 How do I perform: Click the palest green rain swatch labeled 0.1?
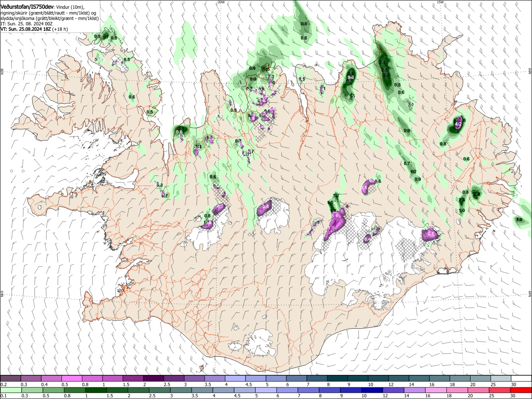[x=11, y=390]
